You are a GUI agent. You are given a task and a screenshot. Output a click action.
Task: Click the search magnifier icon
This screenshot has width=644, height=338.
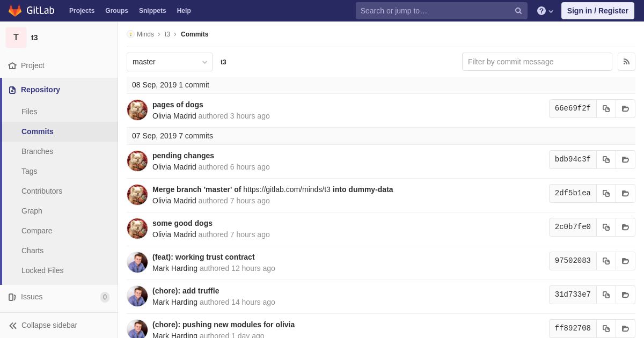(518, 11)
